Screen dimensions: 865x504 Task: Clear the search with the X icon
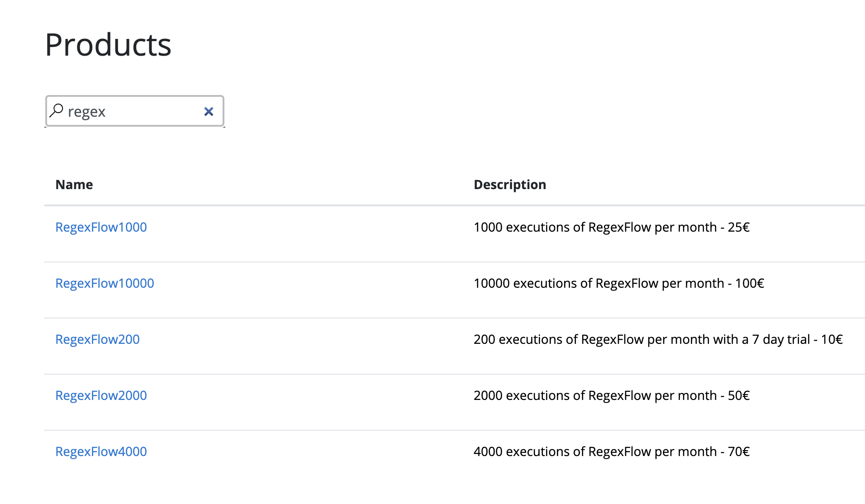pos(209,111)
